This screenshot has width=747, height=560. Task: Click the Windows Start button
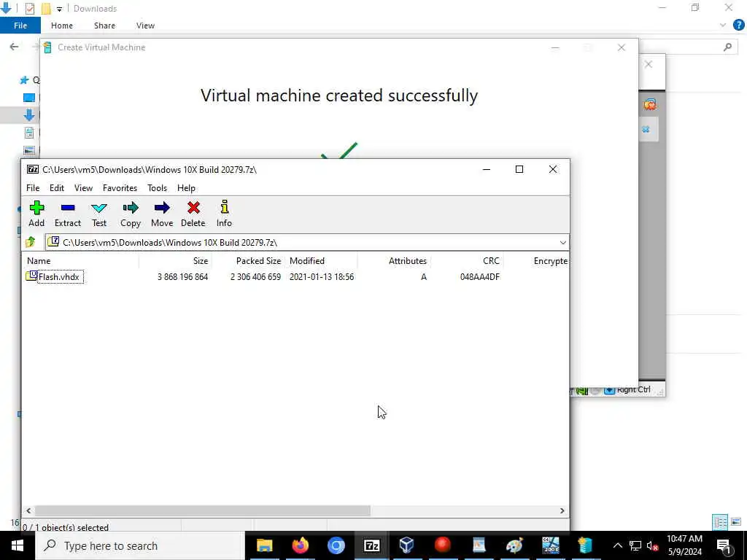(18, 545)
